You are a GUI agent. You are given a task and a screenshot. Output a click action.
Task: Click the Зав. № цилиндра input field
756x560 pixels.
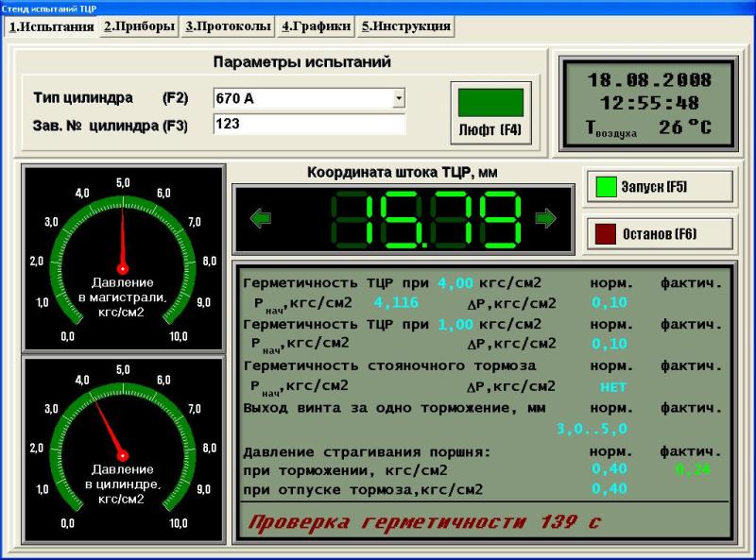[x=309, y=125]
